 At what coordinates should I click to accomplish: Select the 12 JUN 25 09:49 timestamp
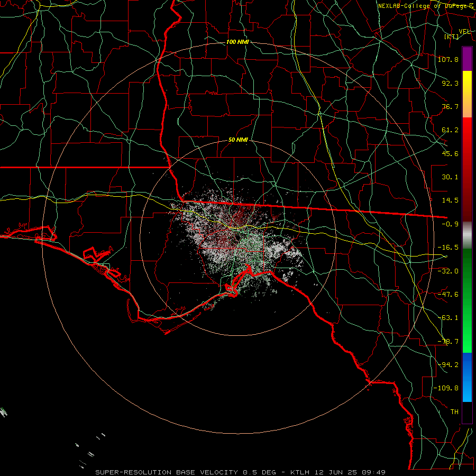349,472
